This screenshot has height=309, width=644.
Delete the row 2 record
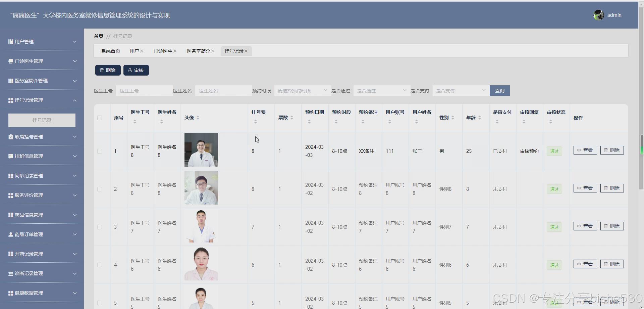coord(612,188)
